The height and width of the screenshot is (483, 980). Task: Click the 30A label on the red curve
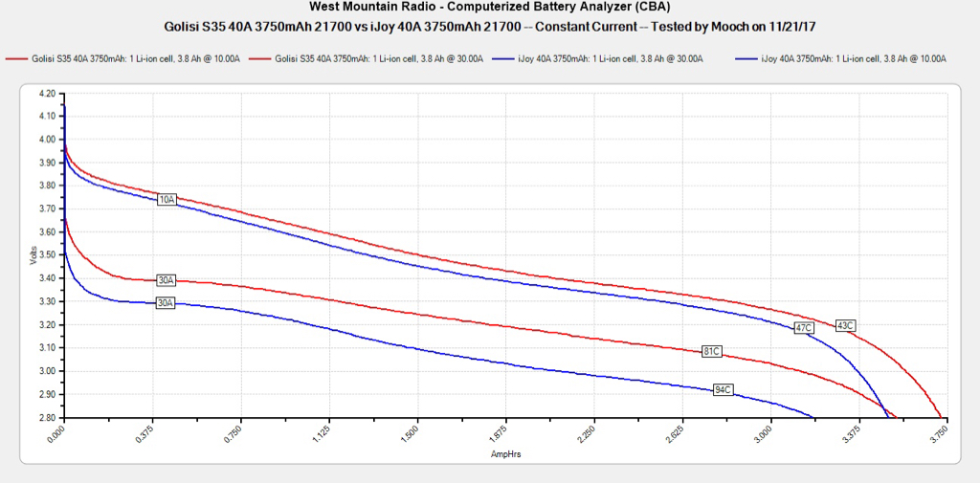[x=167, y=280]
